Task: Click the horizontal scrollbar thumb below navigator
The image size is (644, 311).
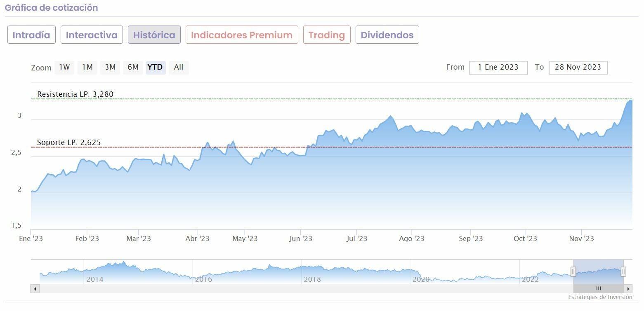Action: coord(599,289)
